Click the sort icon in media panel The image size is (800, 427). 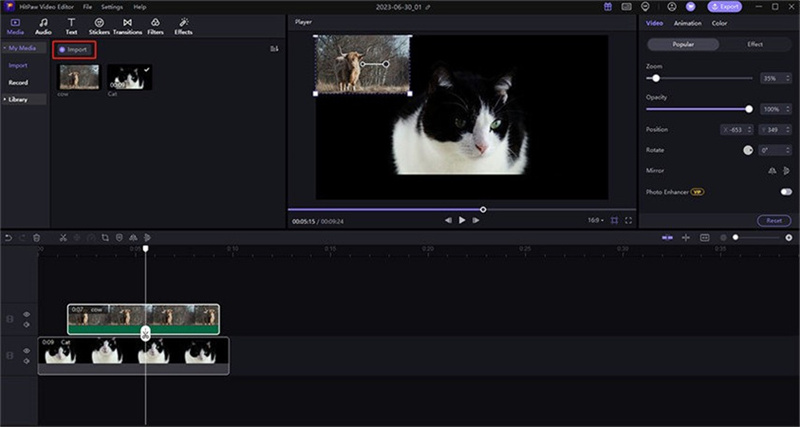pos(274,49)
